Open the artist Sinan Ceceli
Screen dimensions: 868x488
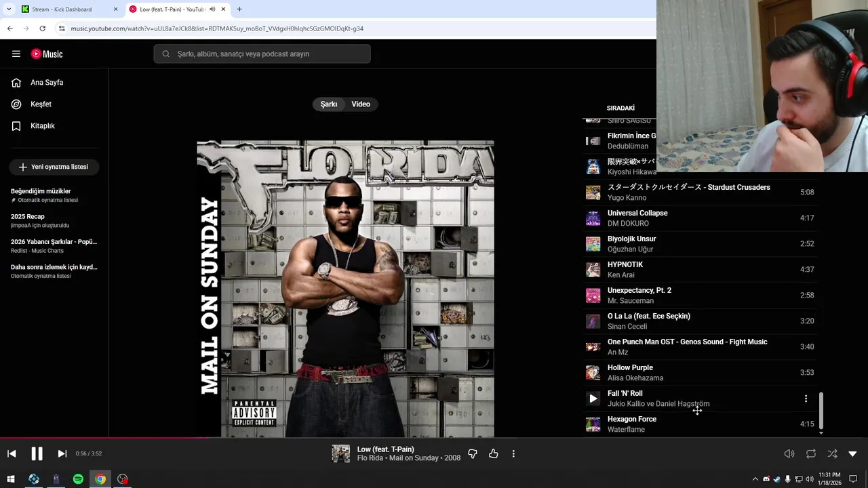627,327
